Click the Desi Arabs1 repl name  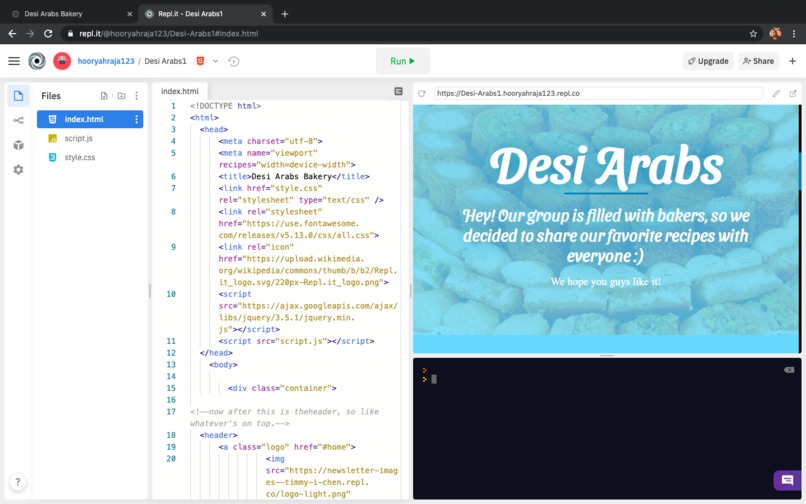point(165,61)
